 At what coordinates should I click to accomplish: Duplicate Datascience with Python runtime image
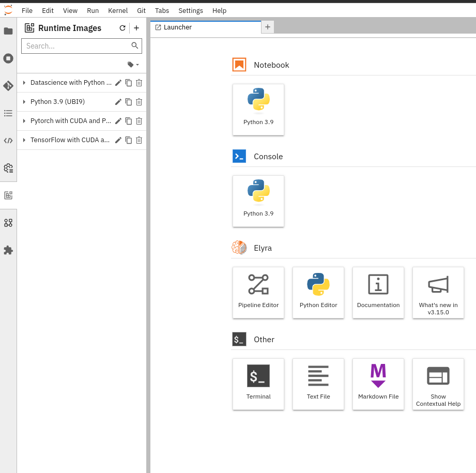click(x=129, y=83)
